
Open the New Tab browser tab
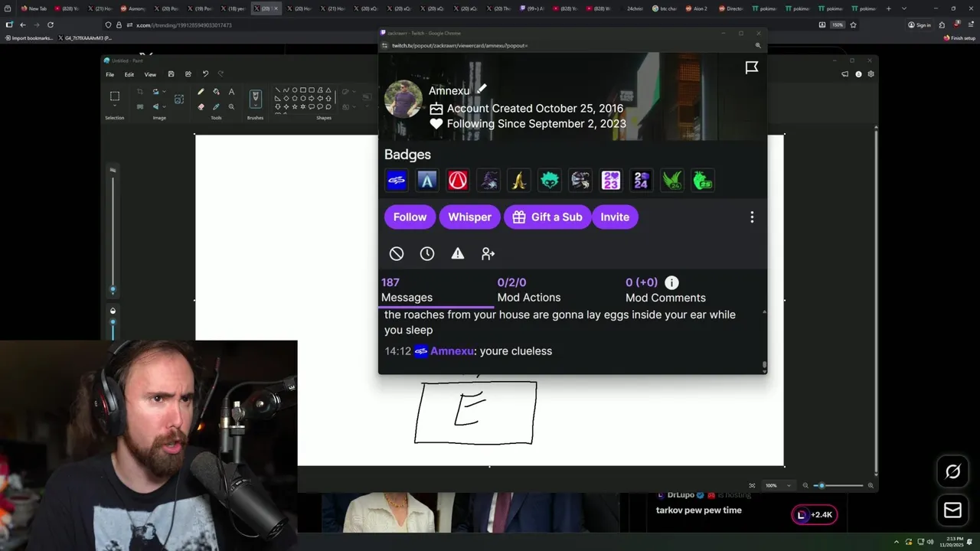click(x=35, y=8)
